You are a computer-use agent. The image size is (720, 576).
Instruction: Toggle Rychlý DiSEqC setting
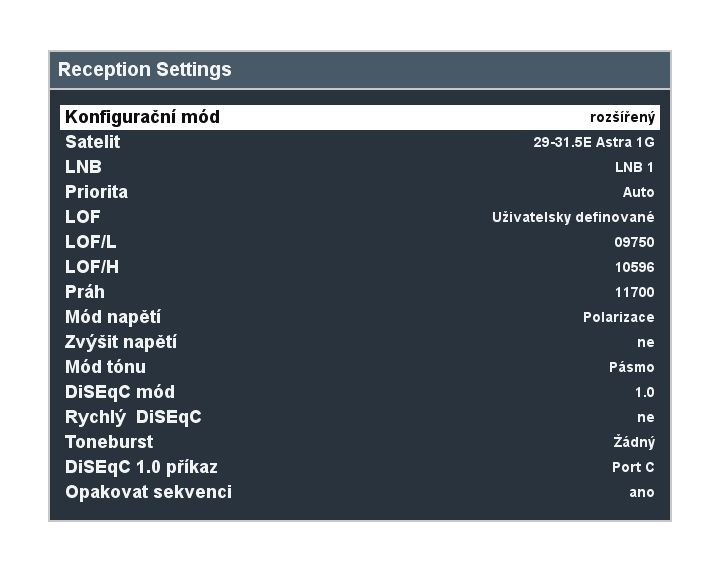[360, 417]
